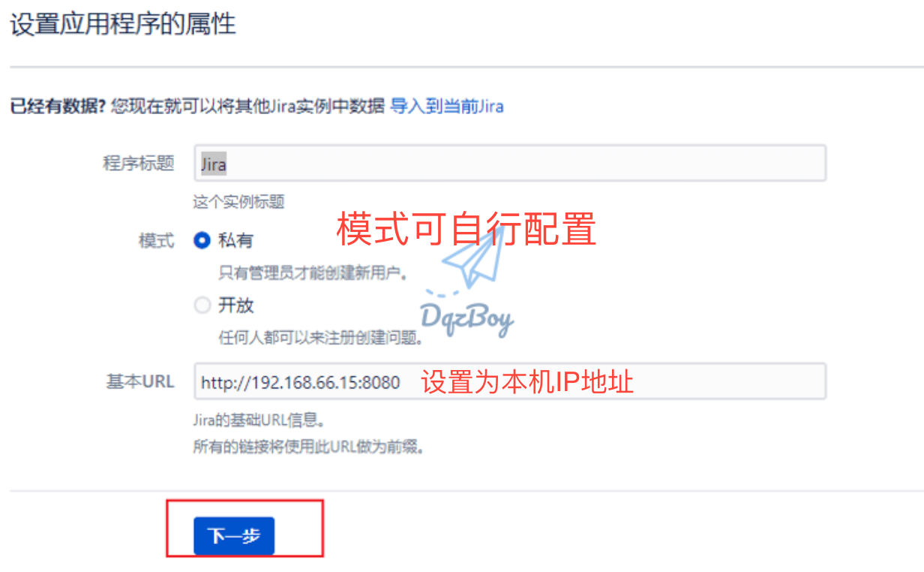Viewport: 924px width, 572px height.
Task: Click the 基本URL field label
Action: coord(140,381)
